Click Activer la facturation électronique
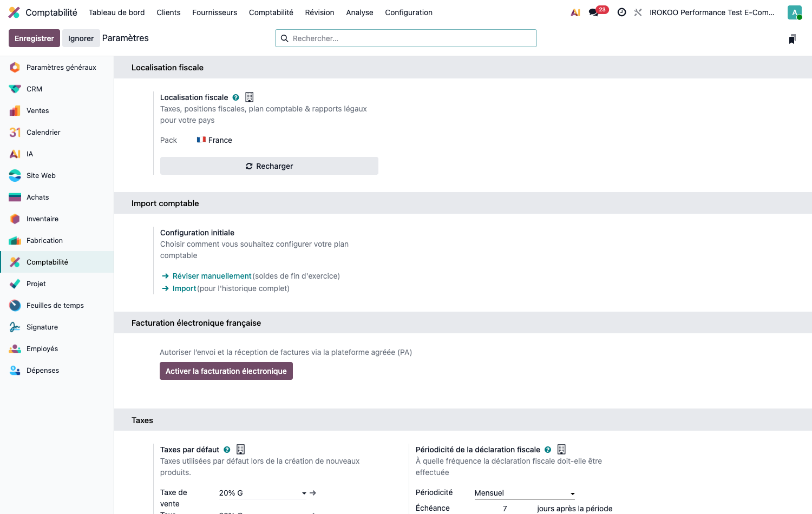This screenshot has height=514, width=812. coord(226,371)
